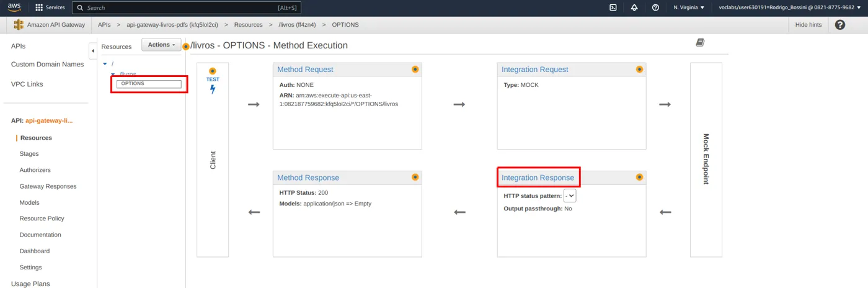Click Models: application/json => Empty text
Screen dimensions: 868x288
click(325, 204)
